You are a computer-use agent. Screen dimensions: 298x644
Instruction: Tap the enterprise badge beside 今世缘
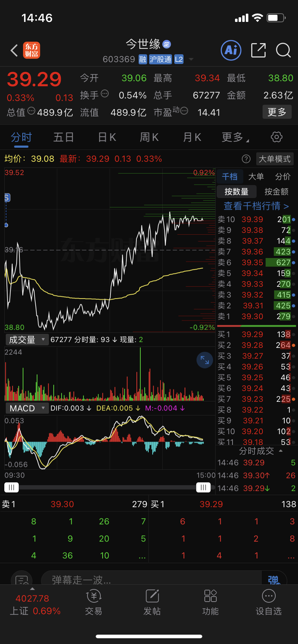(x=166, y=44)
